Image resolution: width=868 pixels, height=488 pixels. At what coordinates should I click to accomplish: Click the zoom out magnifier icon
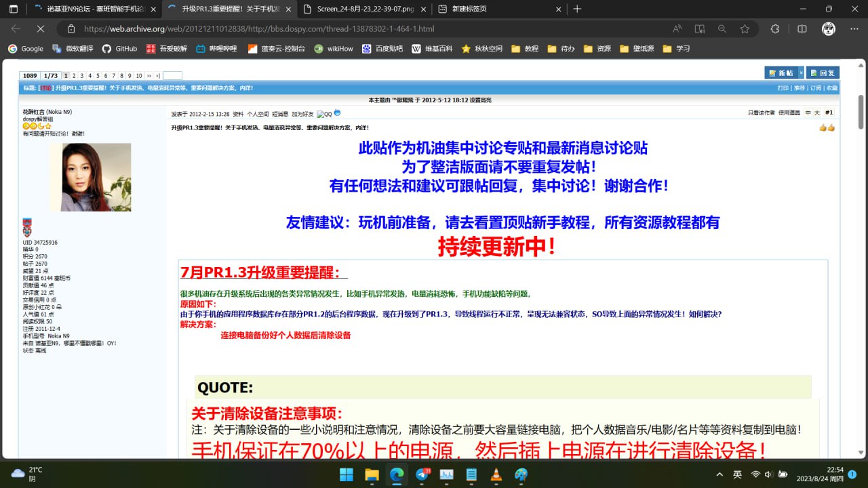click(x=722, y=29)
